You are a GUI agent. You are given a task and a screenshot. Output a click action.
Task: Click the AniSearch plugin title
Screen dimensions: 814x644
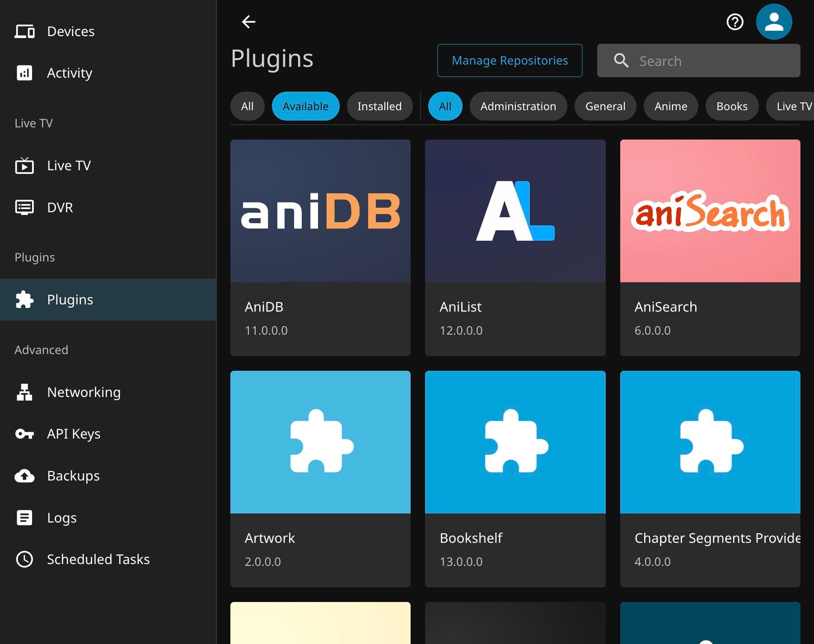pos(665,307)
